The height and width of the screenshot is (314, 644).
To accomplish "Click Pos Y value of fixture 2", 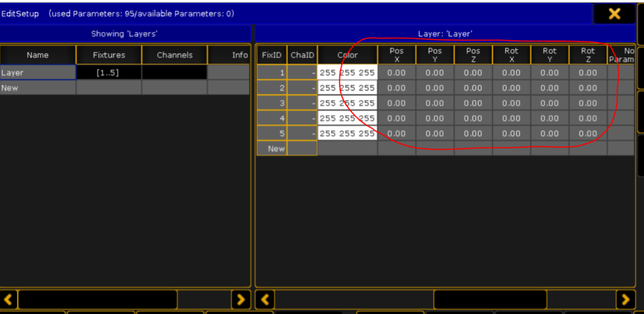I will 435,88.
